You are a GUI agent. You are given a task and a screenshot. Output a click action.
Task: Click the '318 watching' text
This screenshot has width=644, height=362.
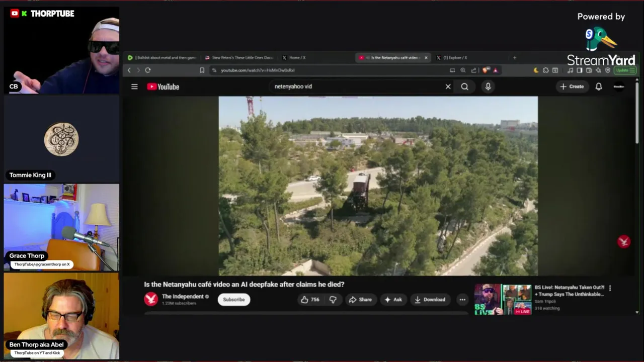(x=547, y=308)
